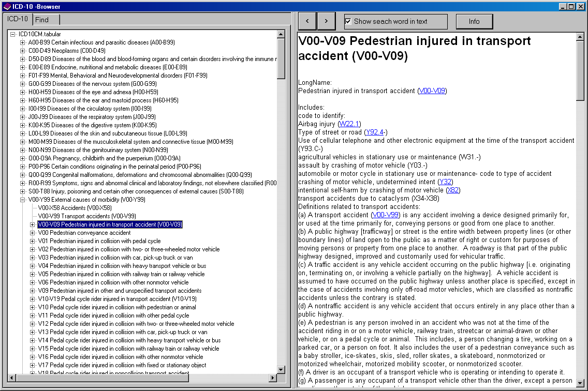Follow the X82 intentional self-harm link
The height and width of the screenshot is (391, 588).
click(453, 190)
